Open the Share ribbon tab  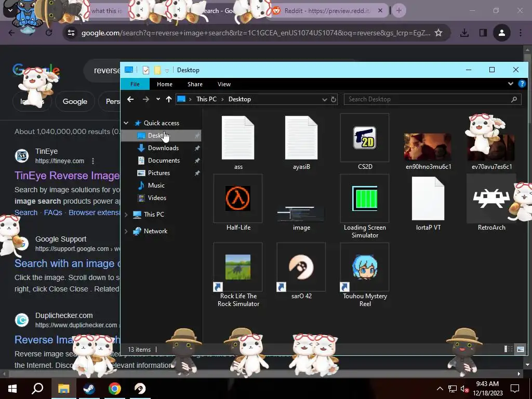tap(195, 84)
